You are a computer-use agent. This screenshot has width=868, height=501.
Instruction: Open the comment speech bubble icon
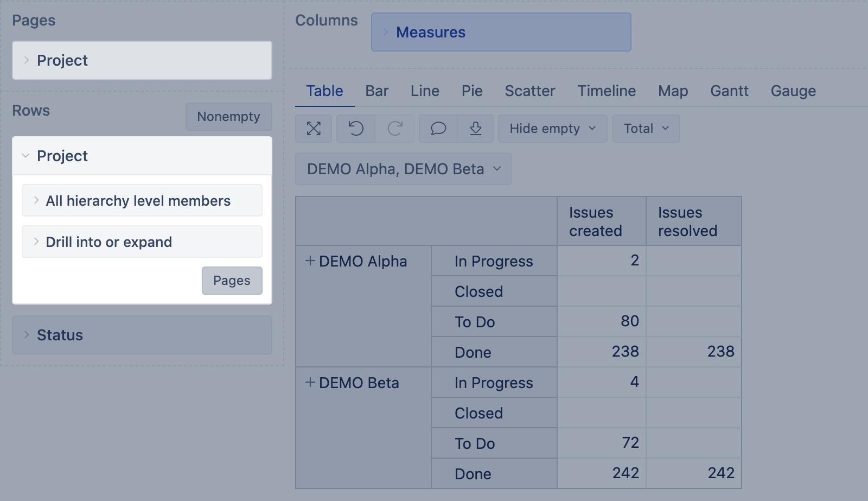coord(438,129)
